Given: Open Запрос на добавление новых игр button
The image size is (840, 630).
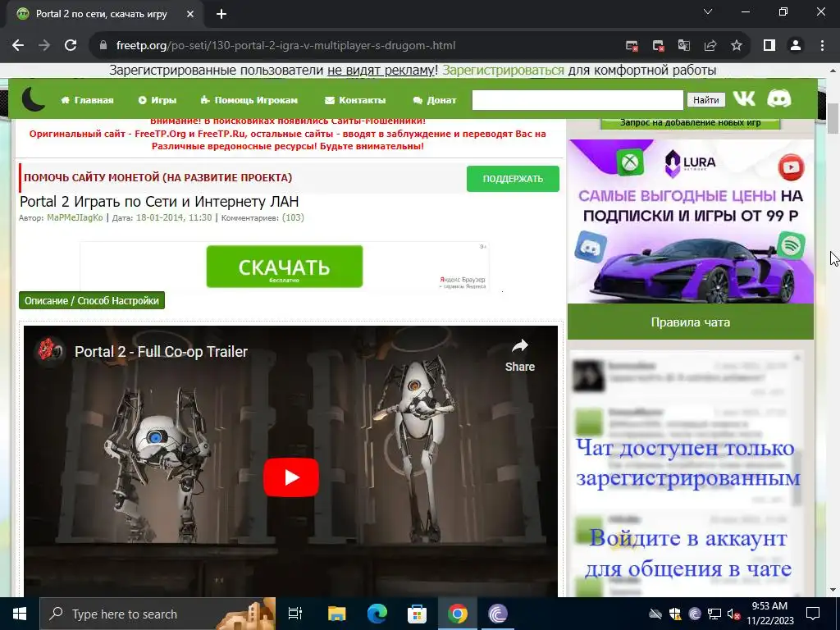Looking at the screenshot, I should (690, 123).
